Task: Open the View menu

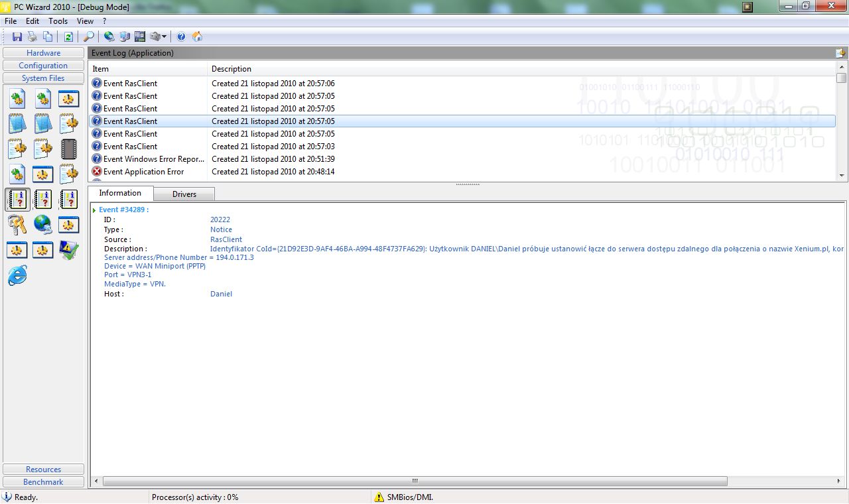Action: click(x=85, y=21)
